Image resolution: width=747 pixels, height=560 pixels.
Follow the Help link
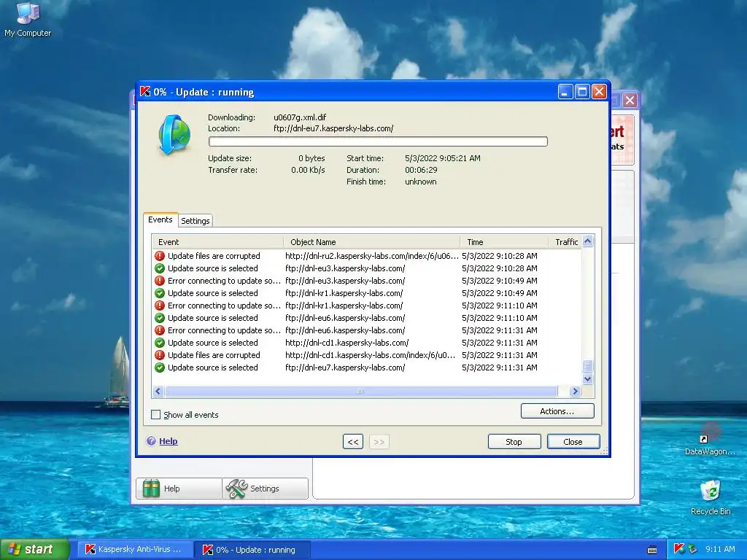coord(169,441)
